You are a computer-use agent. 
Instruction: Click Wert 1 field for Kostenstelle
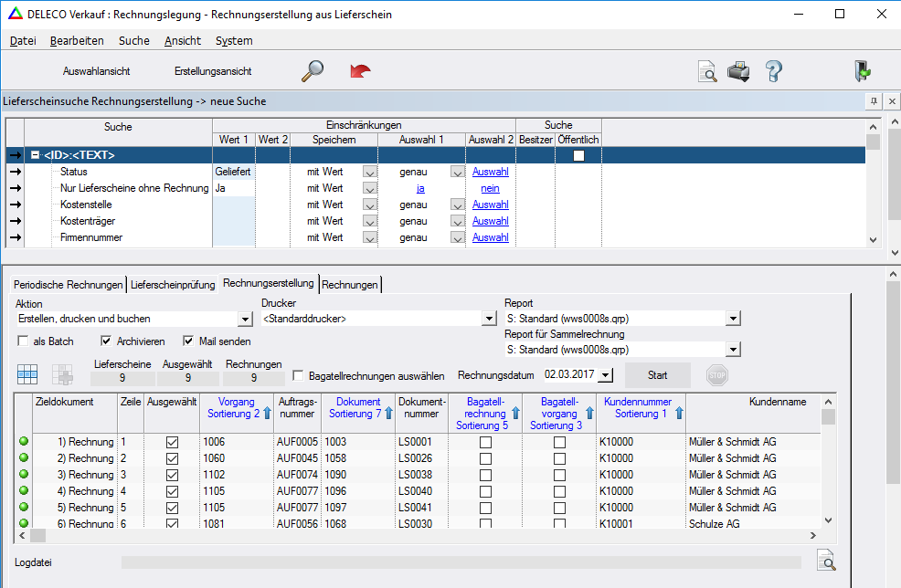coord(233,205)
